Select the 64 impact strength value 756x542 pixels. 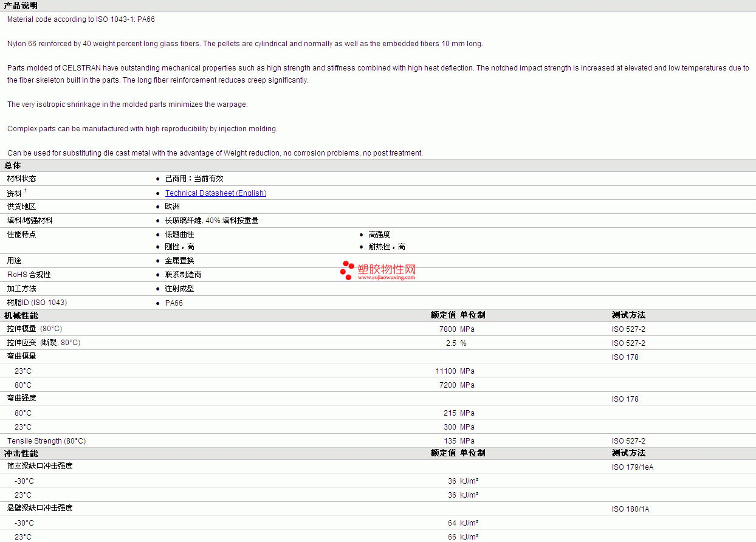(452, 523)
